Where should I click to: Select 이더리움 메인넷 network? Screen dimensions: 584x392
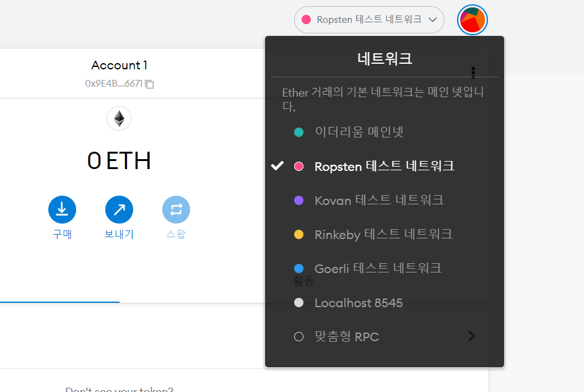[x=385, y=132]
